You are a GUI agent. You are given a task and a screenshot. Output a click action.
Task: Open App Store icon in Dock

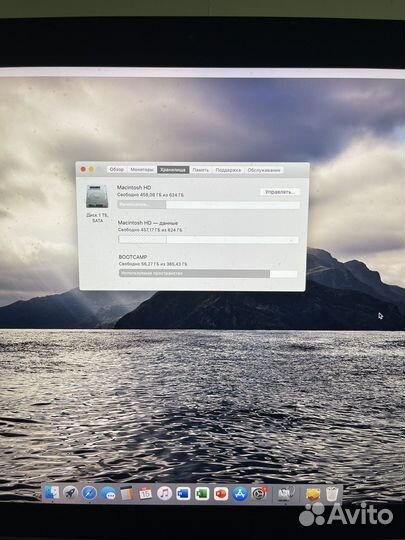[240, 495]
